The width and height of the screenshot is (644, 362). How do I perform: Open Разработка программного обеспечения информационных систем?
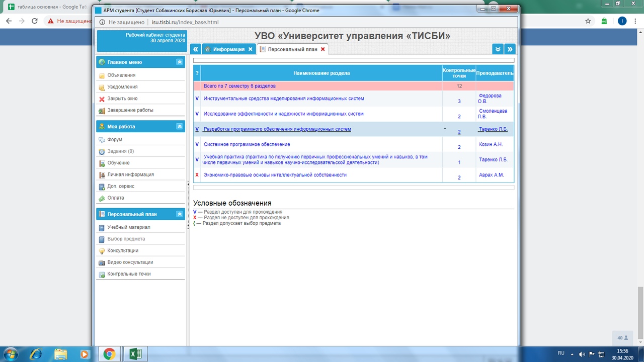(277, 129)
